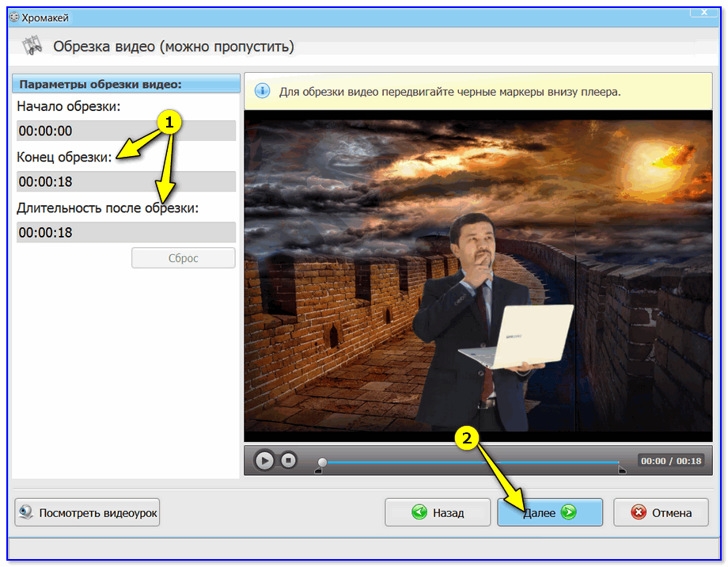The width and height of the screenshot is (728, 567).
Task: Proceed with the Далее button
Action: (x=549, y=512)
